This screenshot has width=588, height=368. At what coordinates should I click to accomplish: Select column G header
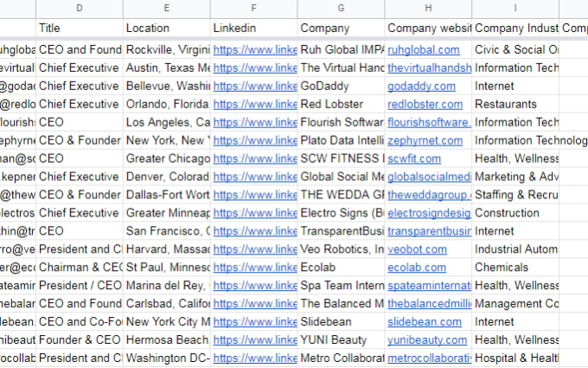point(342,9)
